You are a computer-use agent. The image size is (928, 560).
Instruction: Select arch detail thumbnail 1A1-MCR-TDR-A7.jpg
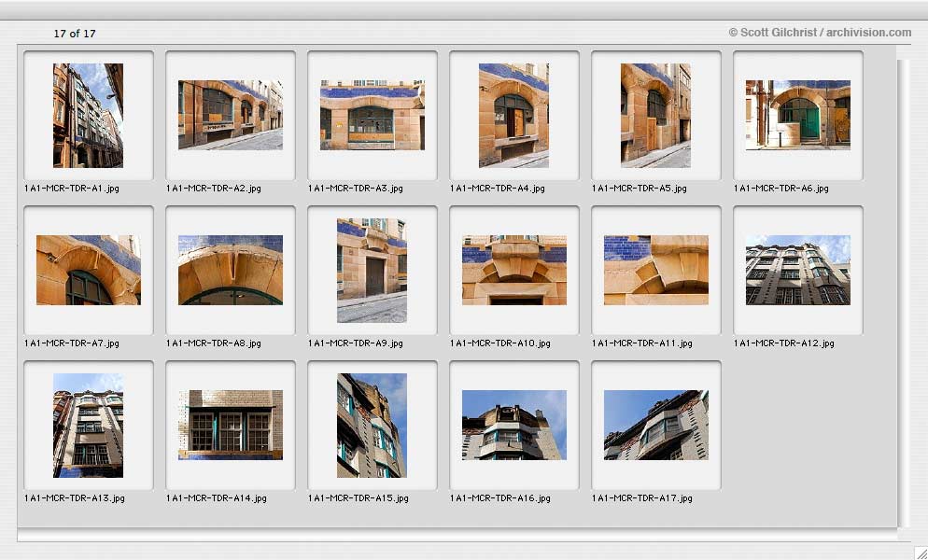[88, 270]
